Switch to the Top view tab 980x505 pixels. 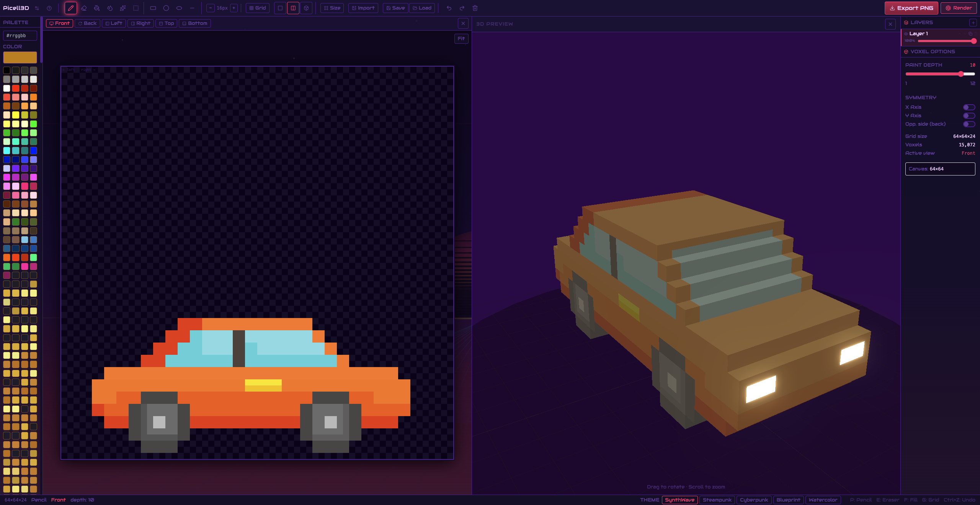pyautogui.click(x=166, y=23)
